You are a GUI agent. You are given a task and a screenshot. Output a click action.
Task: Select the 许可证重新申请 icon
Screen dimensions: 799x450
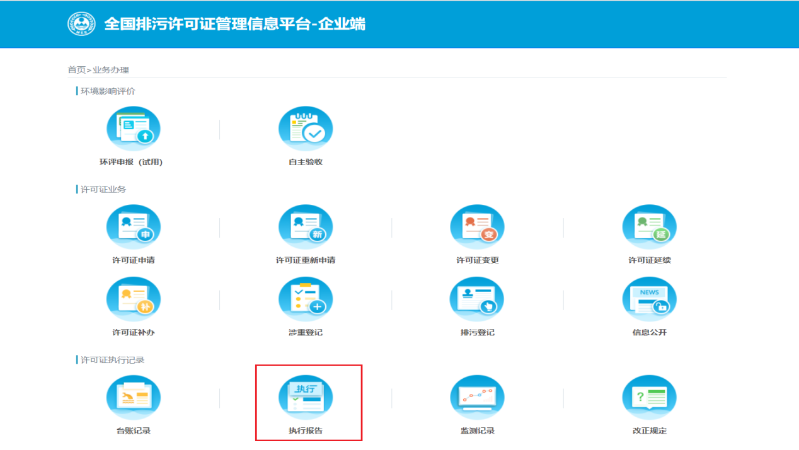click(x=305, y=227)
